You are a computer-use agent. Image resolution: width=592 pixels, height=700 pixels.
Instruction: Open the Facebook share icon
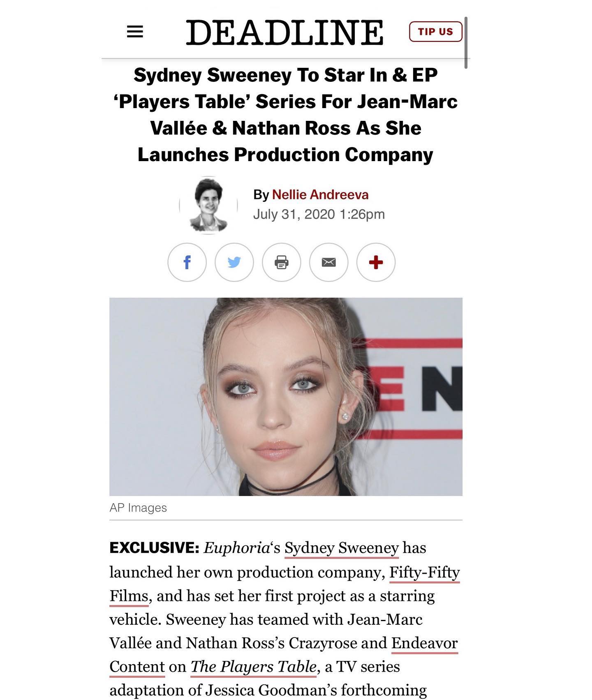[x=187, y=262]
